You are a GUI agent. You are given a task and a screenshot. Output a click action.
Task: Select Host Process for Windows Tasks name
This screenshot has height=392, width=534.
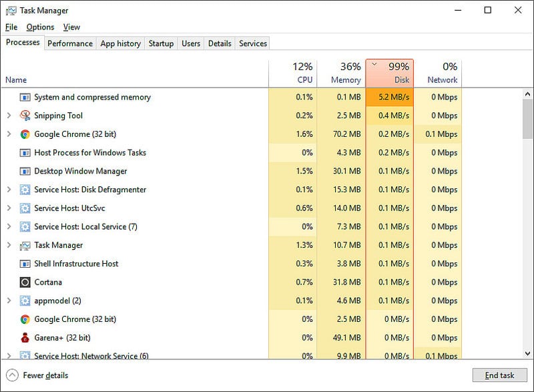pos(90,153)
